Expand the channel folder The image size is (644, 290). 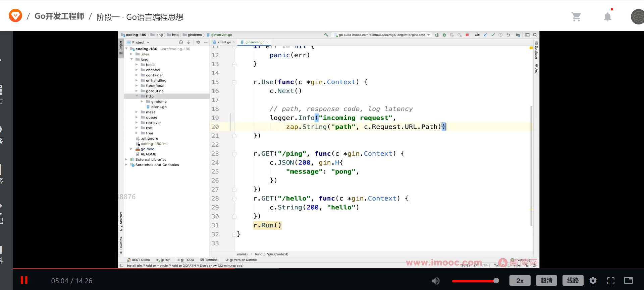137,70
